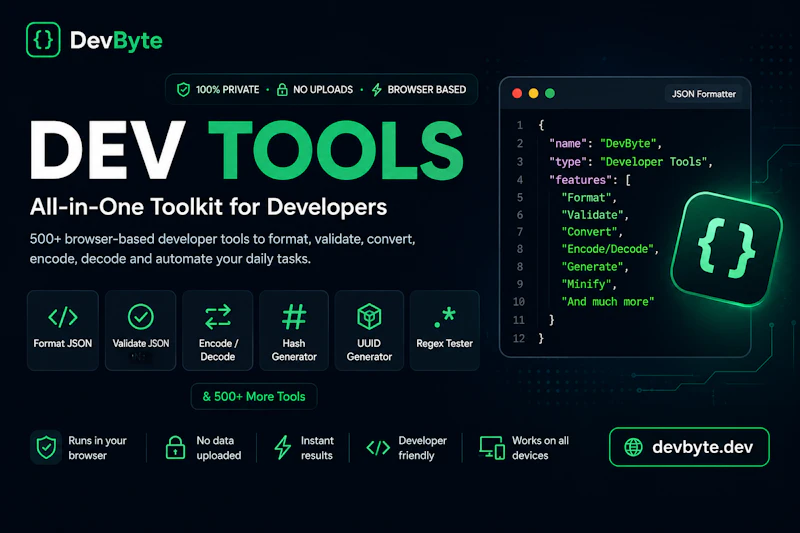
Task: Open the Hash Generator tool card
Action: tap(294, 330)
